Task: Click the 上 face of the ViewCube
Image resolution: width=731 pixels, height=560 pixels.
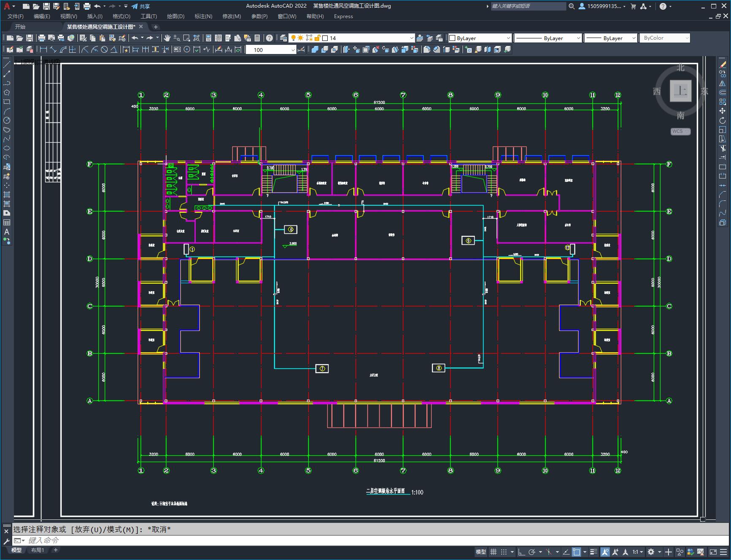Action: coord(680,90)
